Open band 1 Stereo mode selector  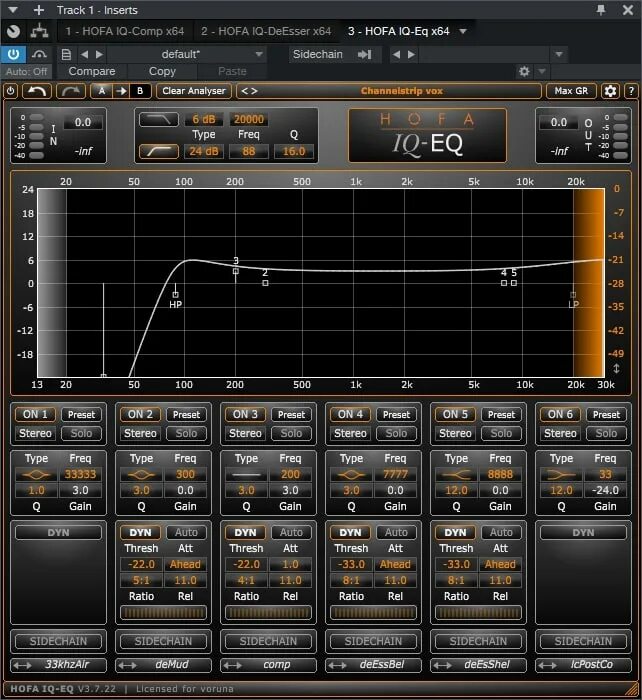tap(35, 433)
